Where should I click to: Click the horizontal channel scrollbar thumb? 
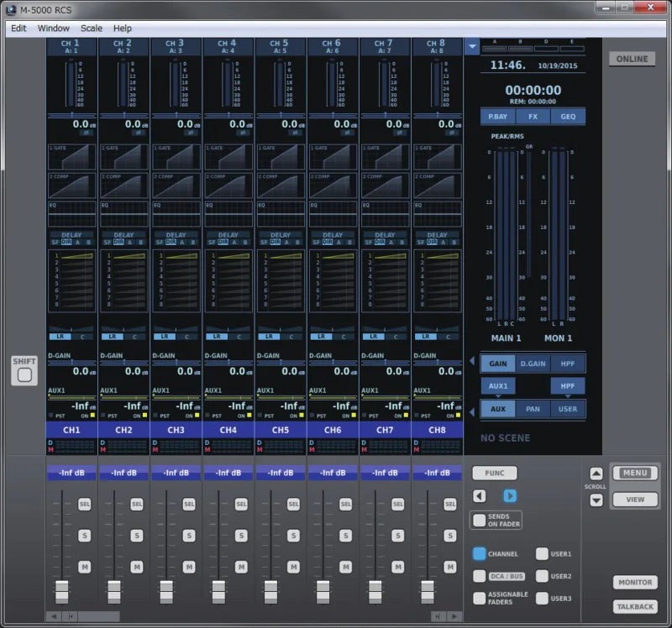[x=98, y=616]
